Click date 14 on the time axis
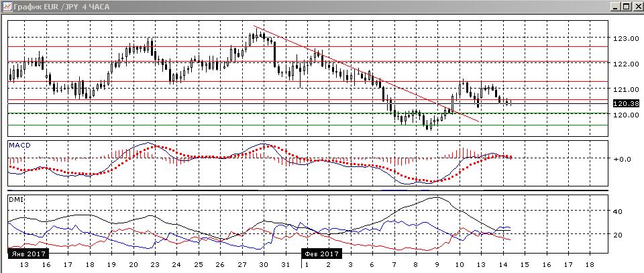This screenshot has height=273, width=644. click(x=503, y=265)
